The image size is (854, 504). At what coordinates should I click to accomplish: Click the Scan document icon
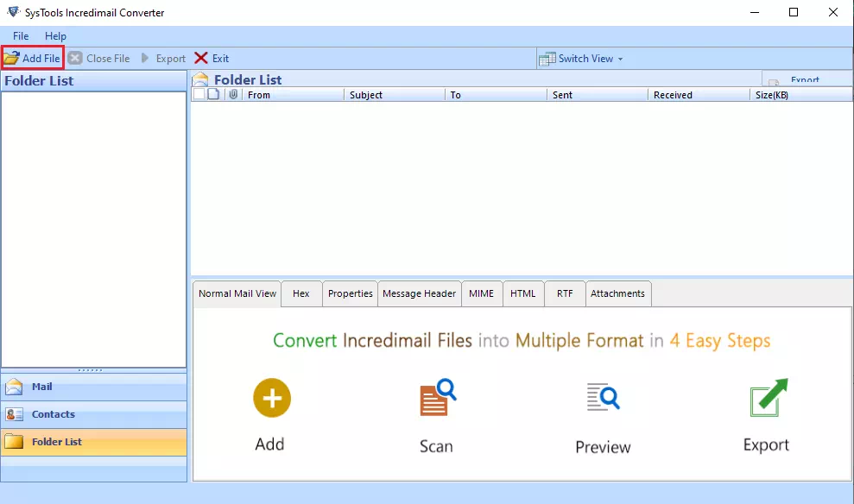pyautogui.click(x=438, y=397)
